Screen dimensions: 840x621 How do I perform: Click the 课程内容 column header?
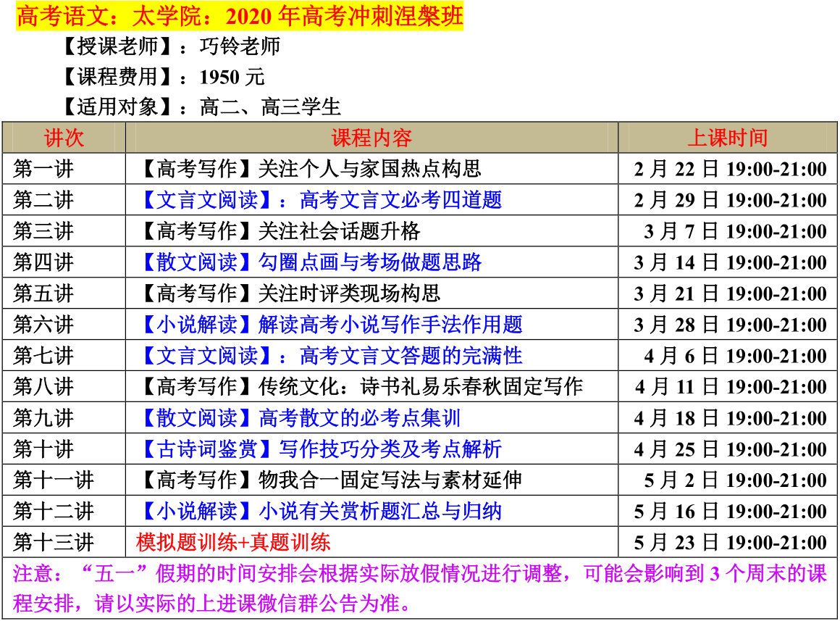[371, 138]
